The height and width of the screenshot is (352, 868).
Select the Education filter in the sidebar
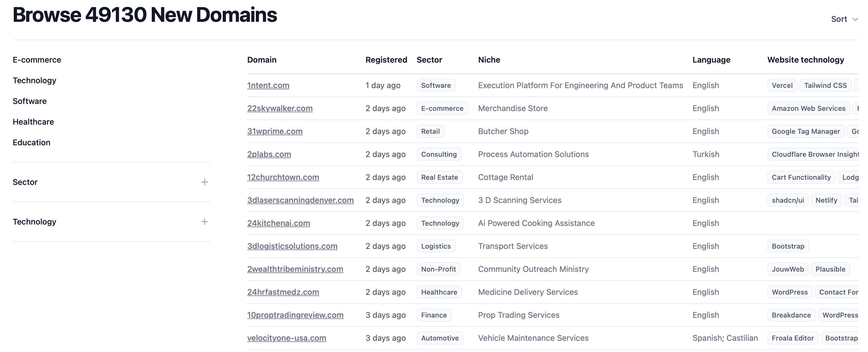(x=31, y=142)
